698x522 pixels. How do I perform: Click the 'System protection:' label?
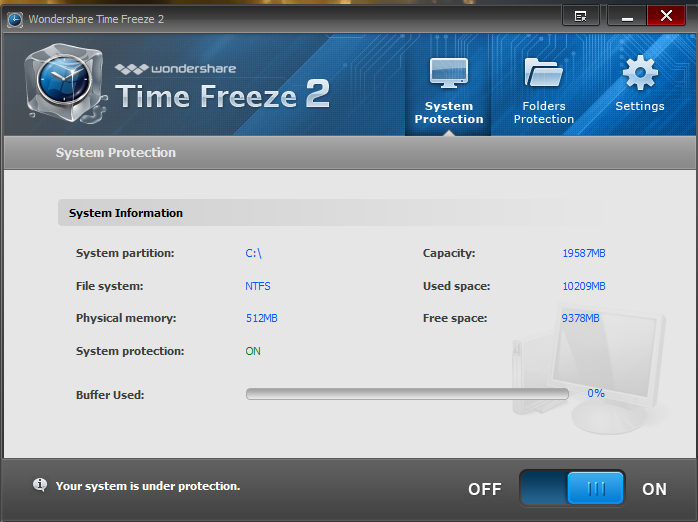(130, 351)
